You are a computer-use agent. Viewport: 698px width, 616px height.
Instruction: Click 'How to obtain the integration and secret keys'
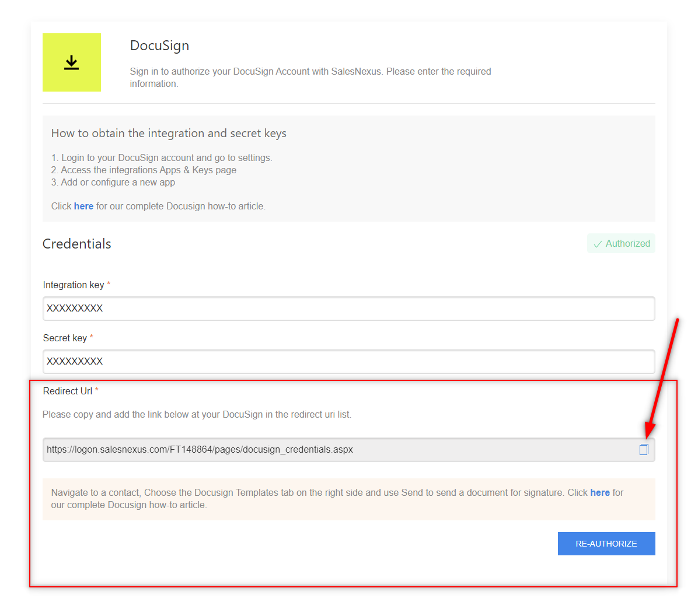169,133
